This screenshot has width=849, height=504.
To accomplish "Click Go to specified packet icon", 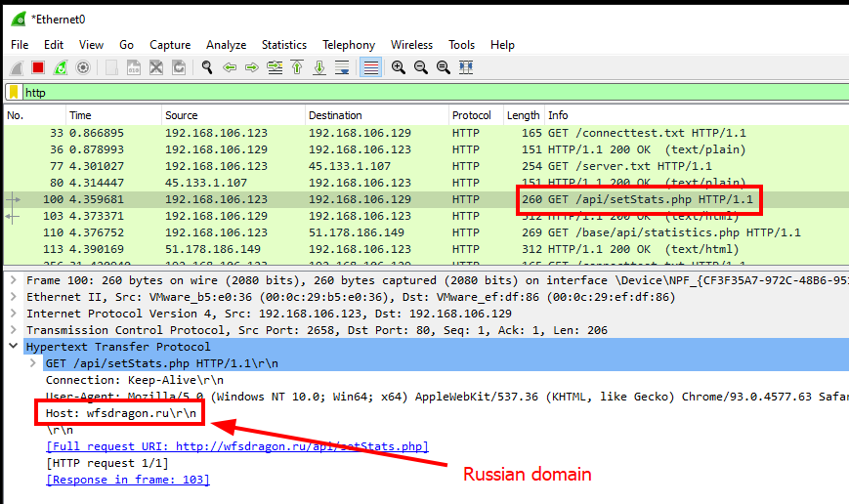I will 275,67.
